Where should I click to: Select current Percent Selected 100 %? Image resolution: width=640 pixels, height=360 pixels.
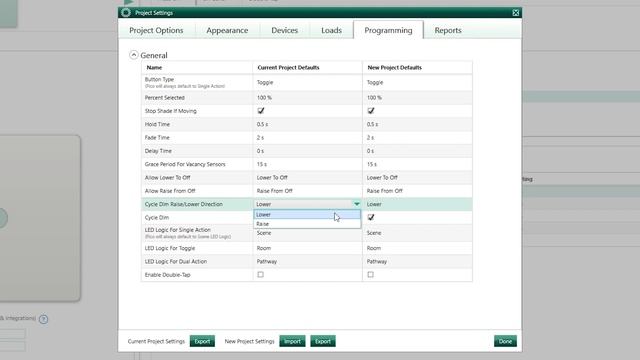coord(264,98)
